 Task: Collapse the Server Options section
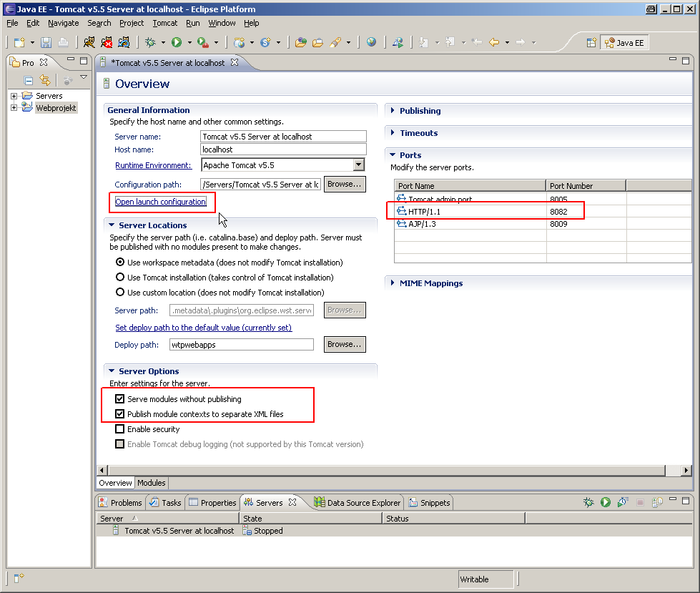(x=112, y=371)
